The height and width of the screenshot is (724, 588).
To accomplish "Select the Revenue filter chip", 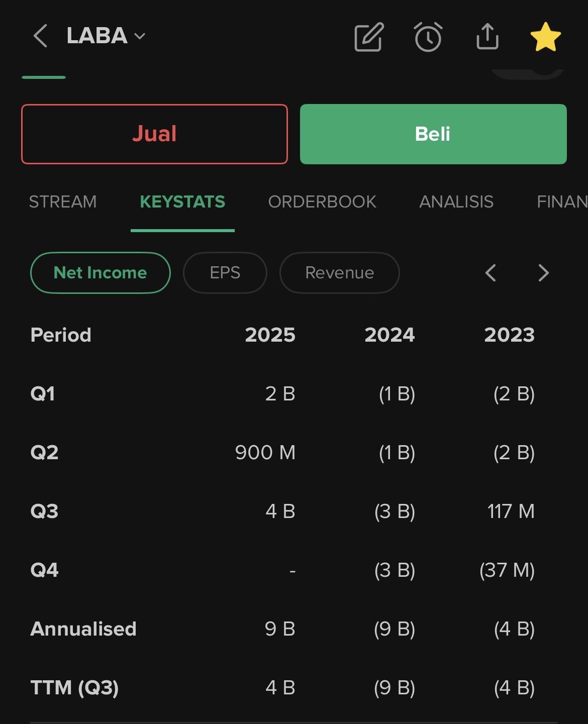I will tap(340, 273).
